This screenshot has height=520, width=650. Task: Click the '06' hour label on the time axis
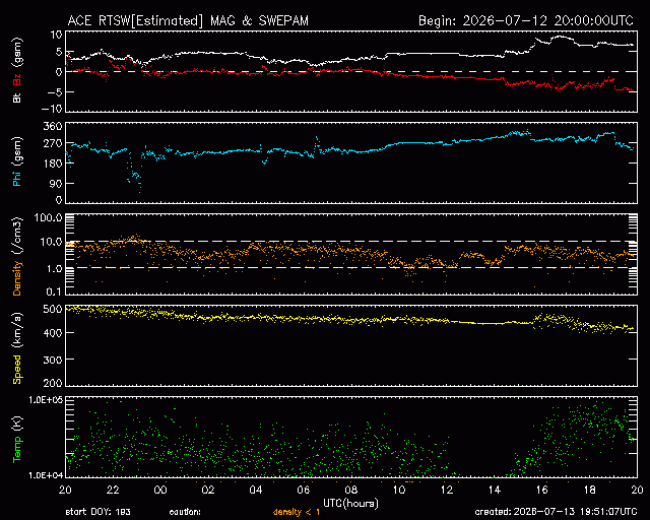[x=303, y=490]
